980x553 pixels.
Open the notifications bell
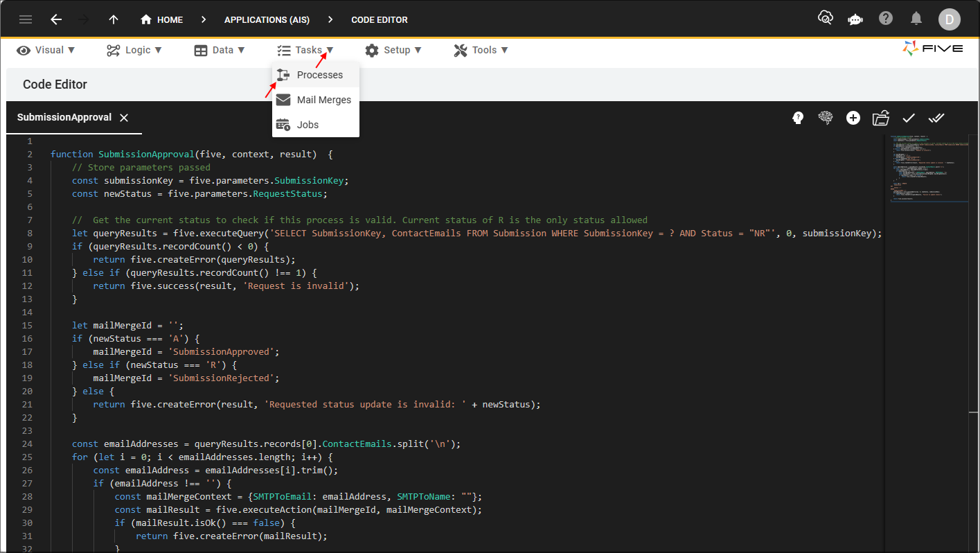coord(916,19)
